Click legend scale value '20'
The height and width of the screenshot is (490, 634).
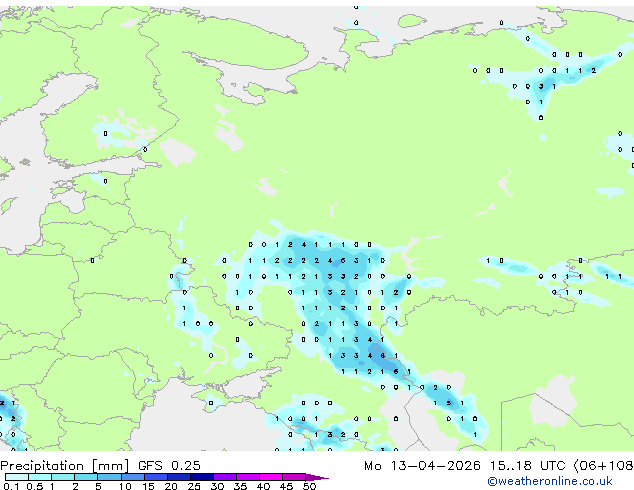pyautogui.click(x=171, y=486)
